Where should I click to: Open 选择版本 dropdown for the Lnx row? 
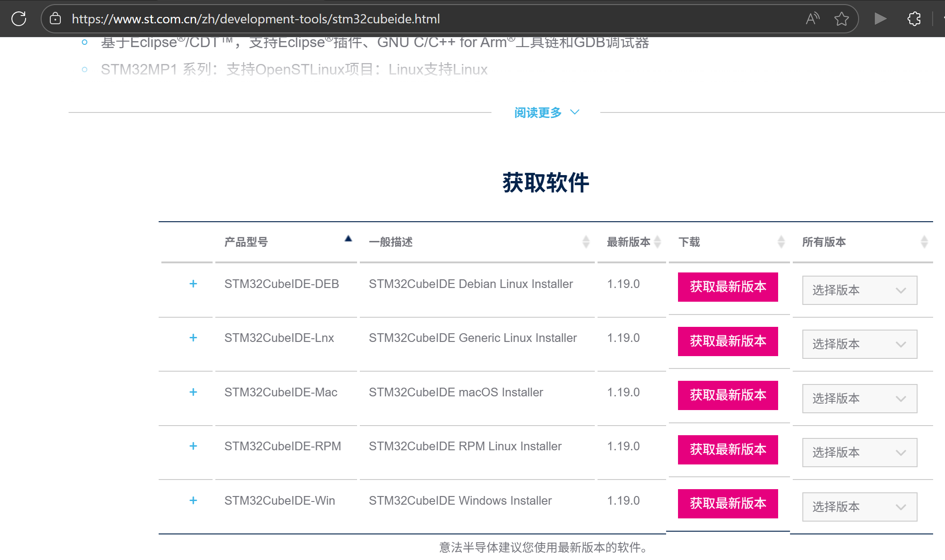coord(860,344)
